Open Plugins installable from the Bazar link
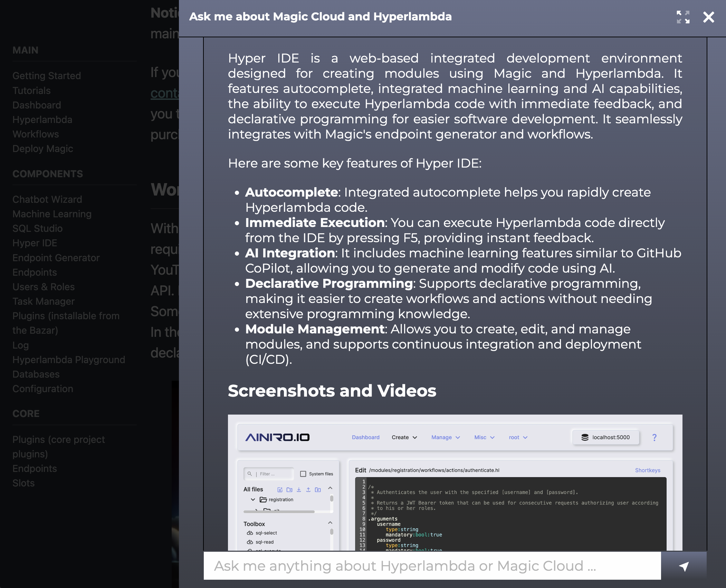 pos(66,323)
